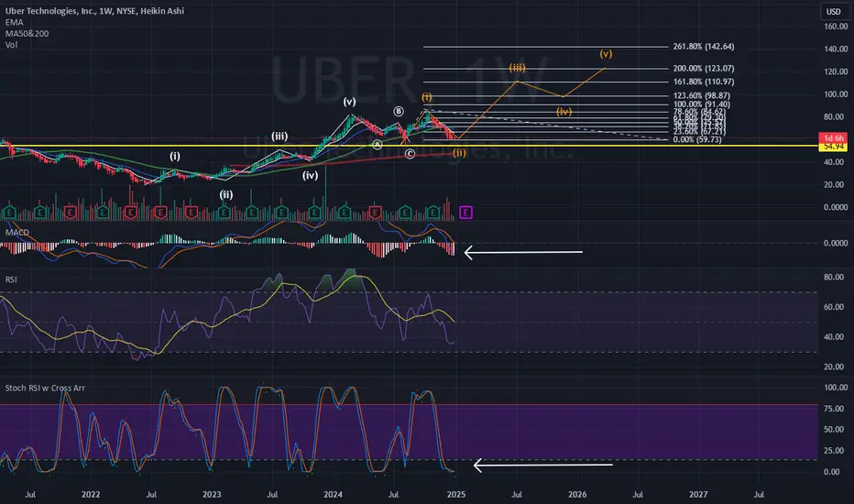Select the Vol indicator legend
The image size is (854, 504).
(11, 45)
